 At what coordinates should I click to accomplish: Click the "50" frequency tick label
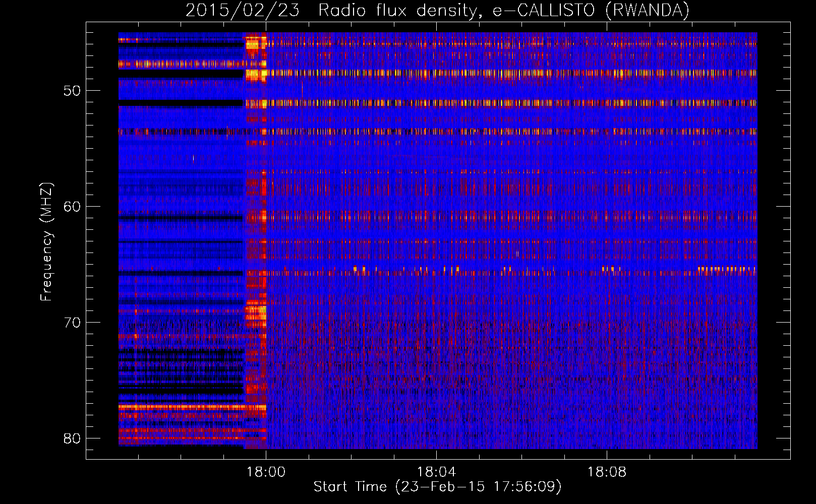tap(72, 91)
